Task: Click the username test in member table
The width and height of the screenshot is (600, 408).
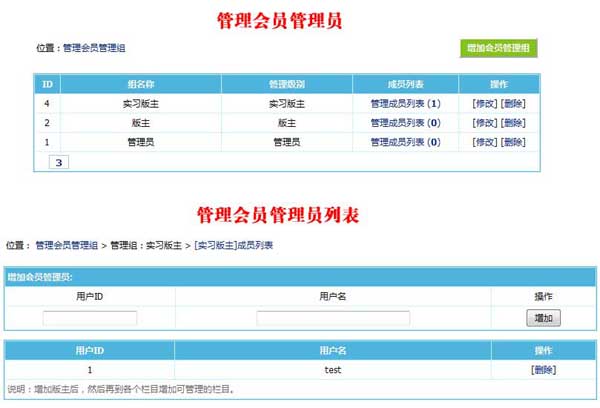Action: [x=333, y=370]
